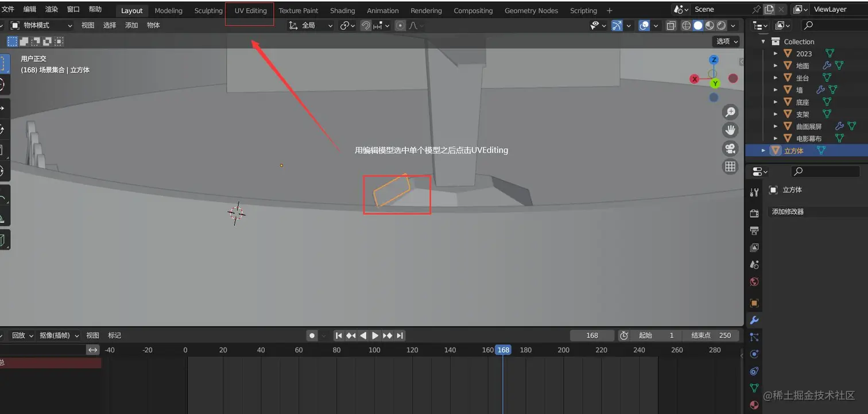868x414 pixels.
Task: Open the Object Data mesh properties tab
Action: (x=754, y=388)
